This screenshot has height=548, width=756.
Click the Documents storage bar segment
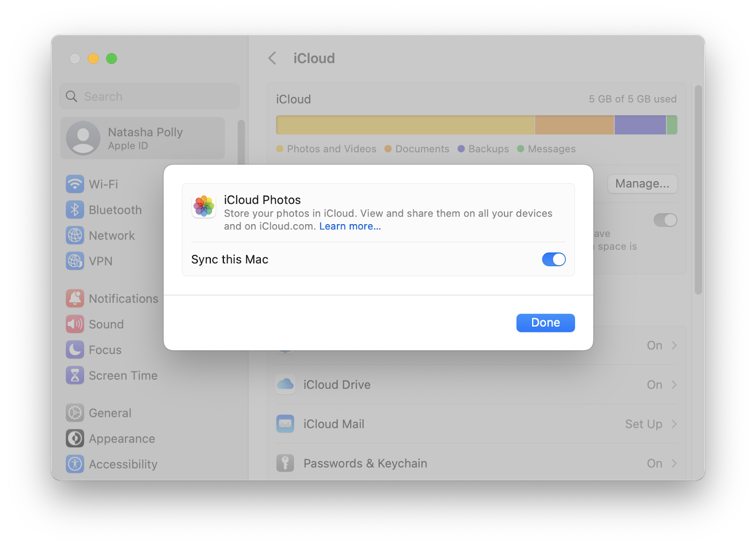(x=575, y=125)
